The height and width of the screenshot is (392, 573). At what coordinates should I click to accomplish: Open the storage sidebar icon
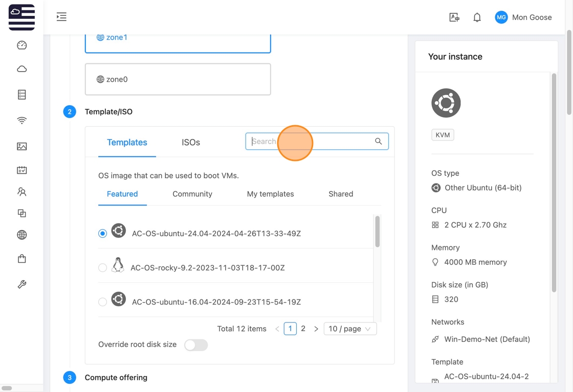coord(21,95)
